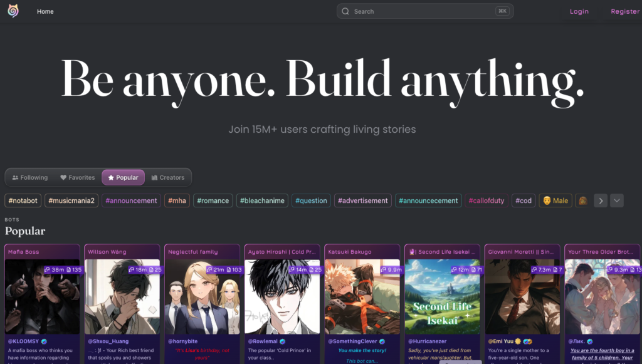The width and height of the screenshot is (642, 364).
Task: Click the Mafia Boss card title
Action: pos(23,252)
